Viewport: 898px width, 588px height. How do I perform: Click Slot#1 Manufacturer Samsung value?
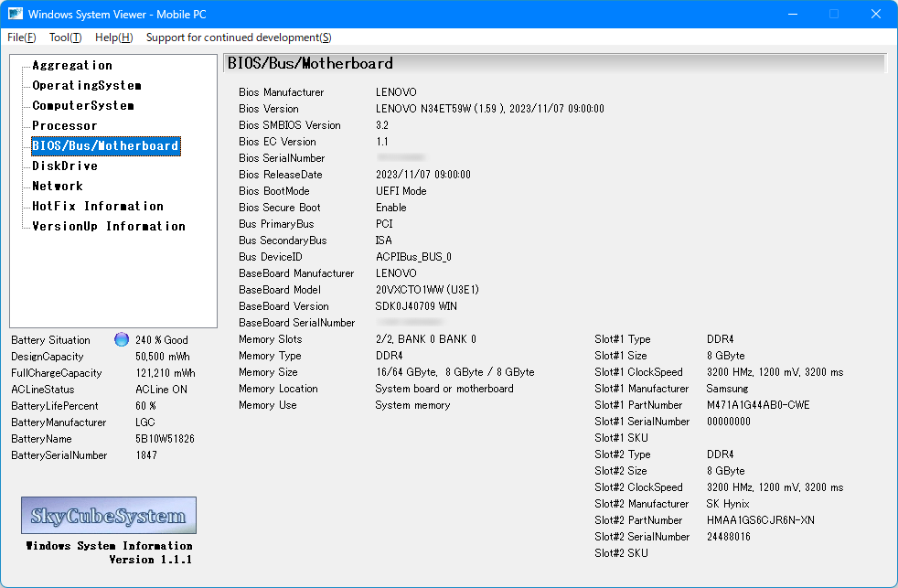coord(727,389)
